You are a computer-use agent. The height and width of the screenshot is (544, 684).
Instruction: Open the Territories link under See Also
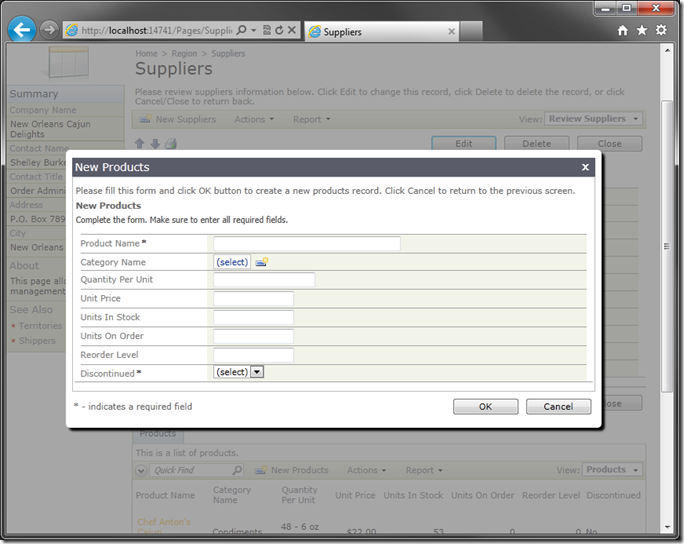(x=40, y=325)
